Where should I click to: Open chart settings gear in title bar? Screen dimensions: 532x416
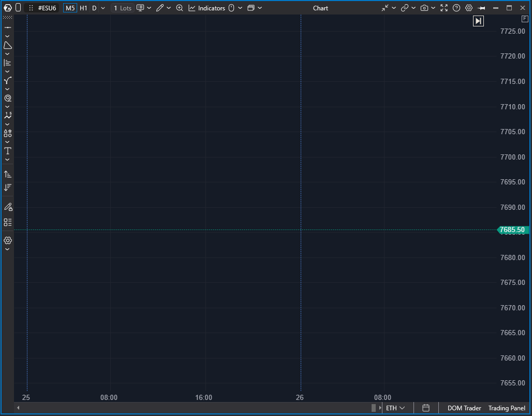pos(469,8)
